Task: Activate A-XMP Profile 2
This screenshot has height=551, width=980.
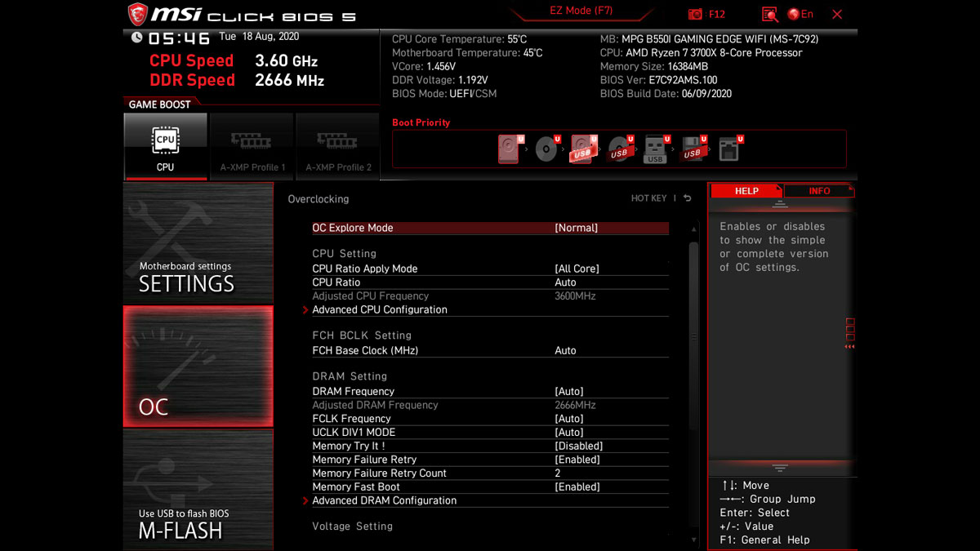Action: point(337,146)
